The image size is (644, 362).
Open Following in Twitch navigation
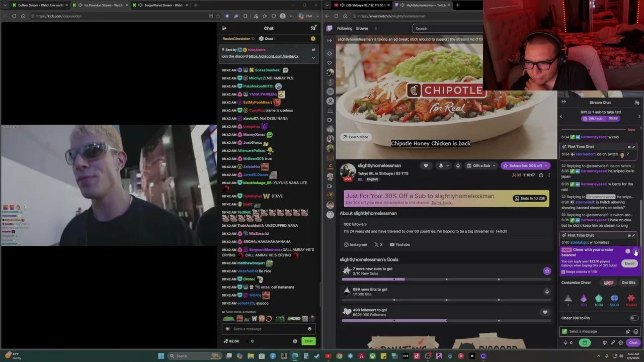345,28
